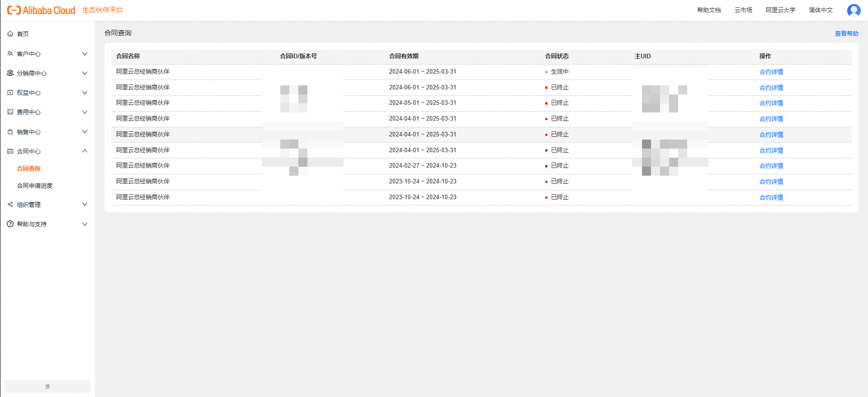Screen dimensions: 868x397
Task: Click the home icon beside 首页
Action: [x=10, y=34]
